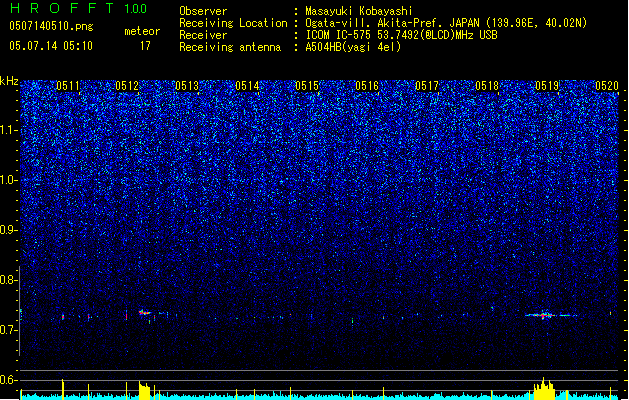This screenshot has height=400, width=629.
Task: Click the Receiver field label
Action: point(203,35)
